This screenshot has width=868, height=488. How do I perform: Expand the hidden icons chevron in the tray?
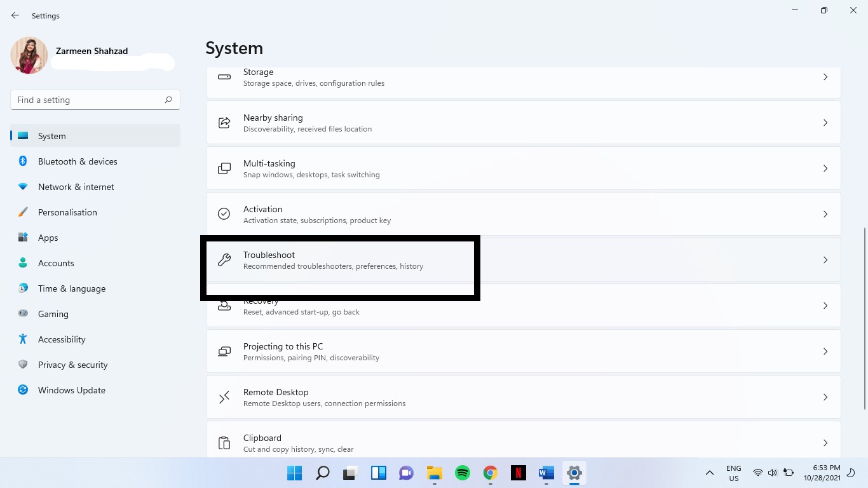pyautogui.click(x=710, y=473)
